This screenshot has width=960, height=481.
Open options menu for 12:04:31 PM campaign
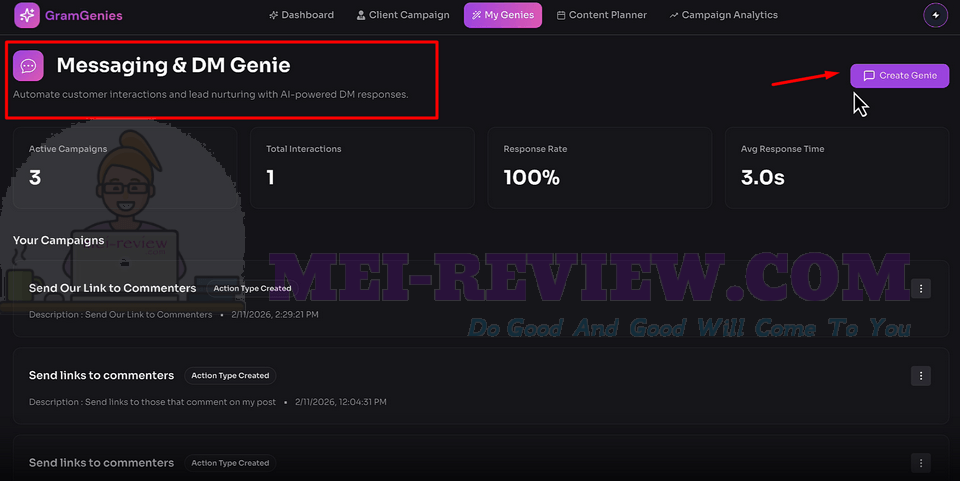coord(921,376)
